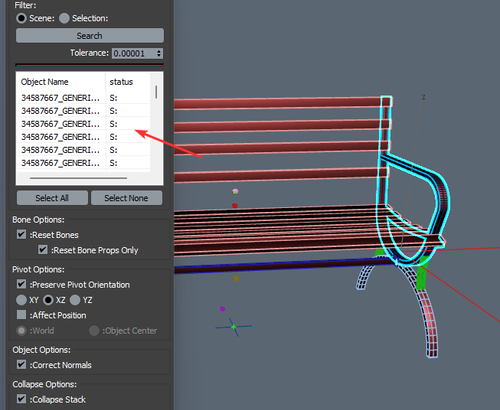Image resolution: width=500 pixels, height=410 pixels.
Task: Click the red point helper in viewport
Action: coord(235,206)
